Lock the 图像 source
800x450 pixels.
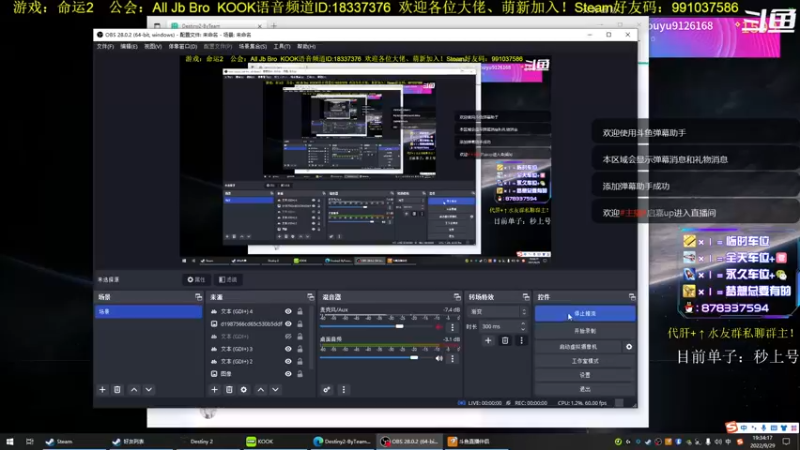[300, 374]
